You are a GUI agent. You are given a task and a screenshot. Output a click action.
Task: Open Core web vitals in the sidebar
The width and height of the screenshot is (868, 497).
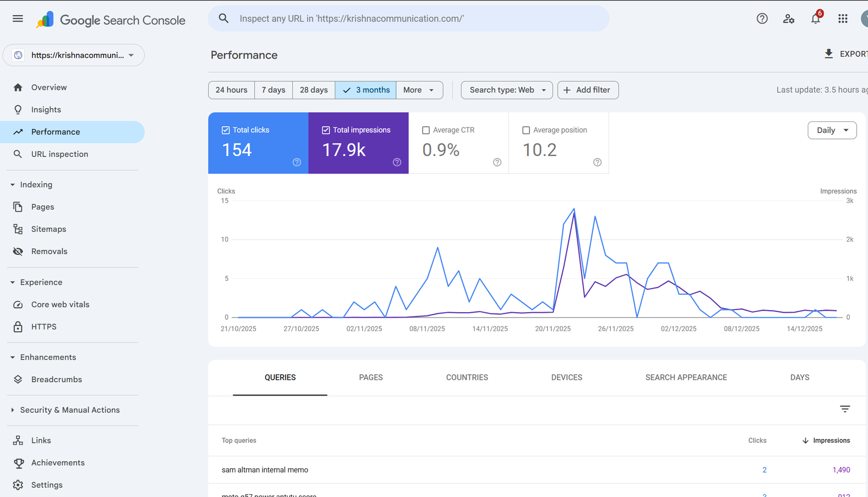tap(60, 305)
